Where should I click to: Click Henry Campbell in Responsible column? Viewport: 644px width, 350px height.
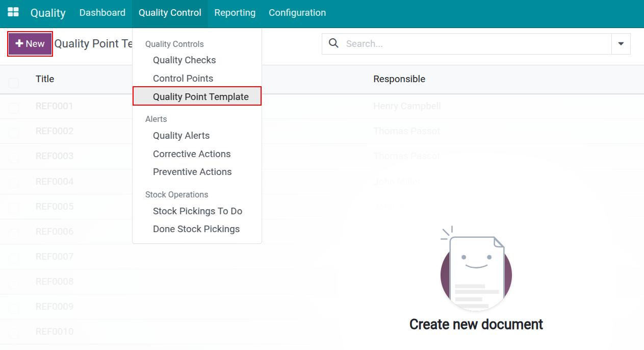tap(407, 106)
